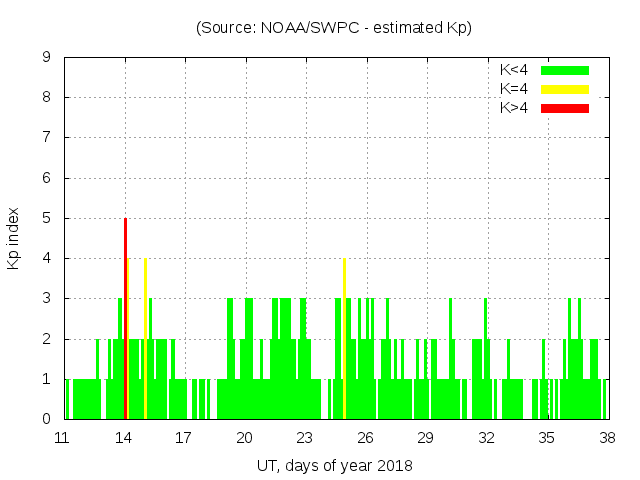Click x-axis tick label 11
Screen dimensions: 640x480
click(x=62, y=437)
